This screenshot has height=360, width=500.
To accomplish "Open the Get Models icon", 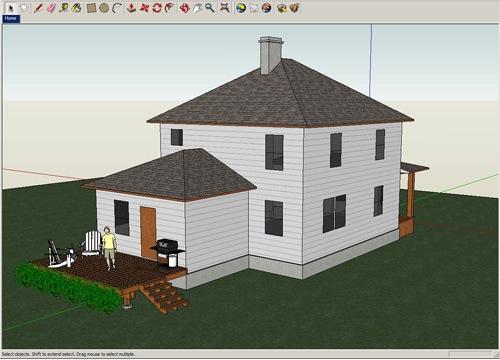I will tap(282, 8).
